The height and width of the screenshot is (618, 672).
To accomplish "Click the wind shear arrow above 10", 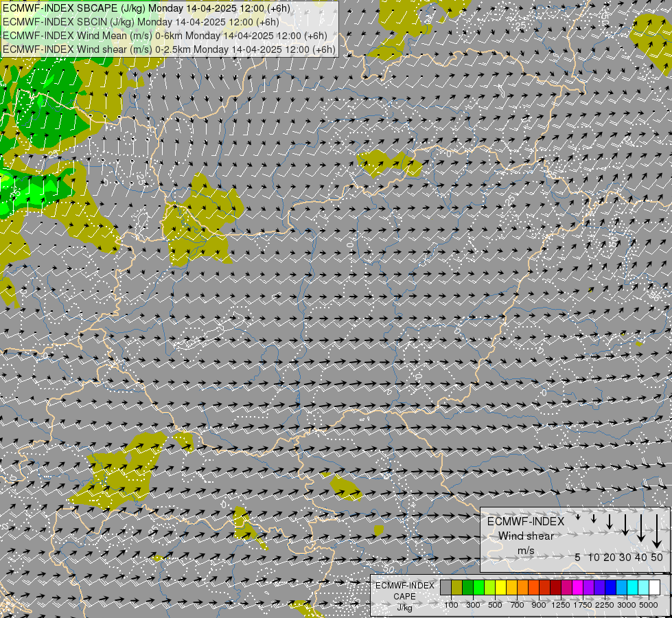I will [x=594, y=518].
